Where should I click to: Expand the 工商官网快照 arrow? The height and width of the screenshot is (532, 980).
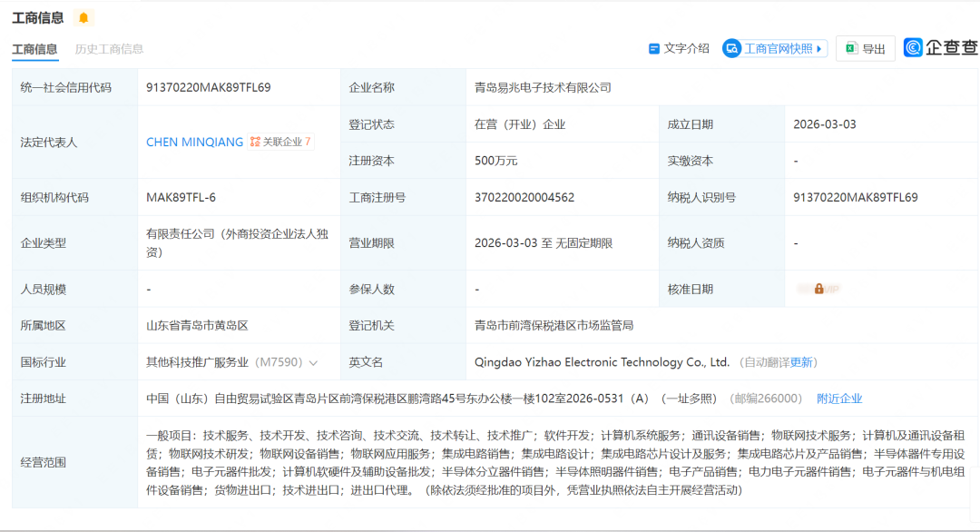(818, 49)
